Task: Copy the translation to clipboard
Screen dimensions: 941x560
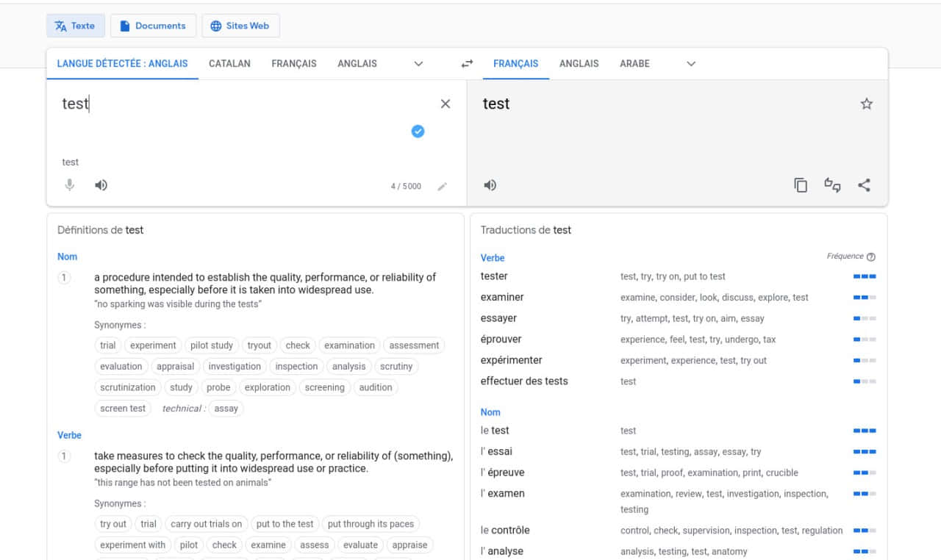Action: [801, 185]
